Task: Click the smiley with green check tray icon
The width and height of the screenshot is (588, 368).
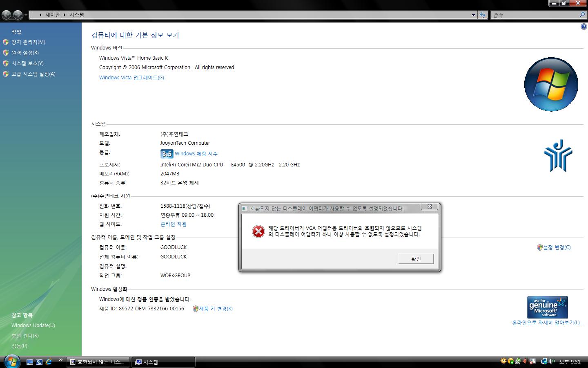Action: coord(511,361)
